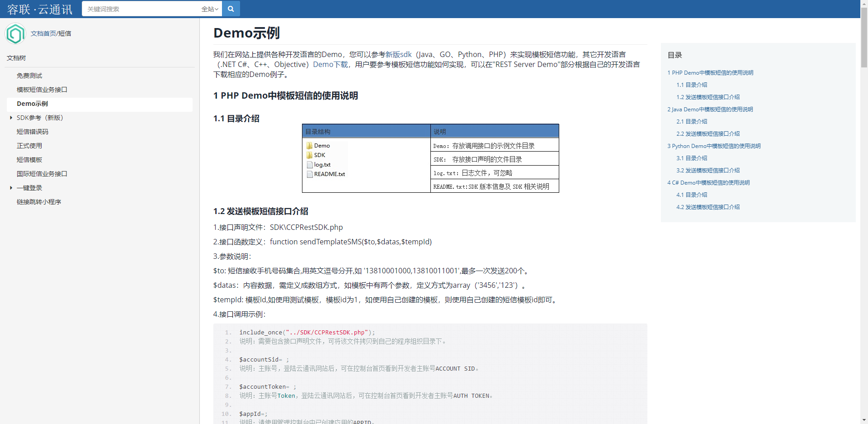Jump to 2 Java Demo中模板短信的使用说明 in the 目录
Screen dimensions: 868x424
[710, 109]
